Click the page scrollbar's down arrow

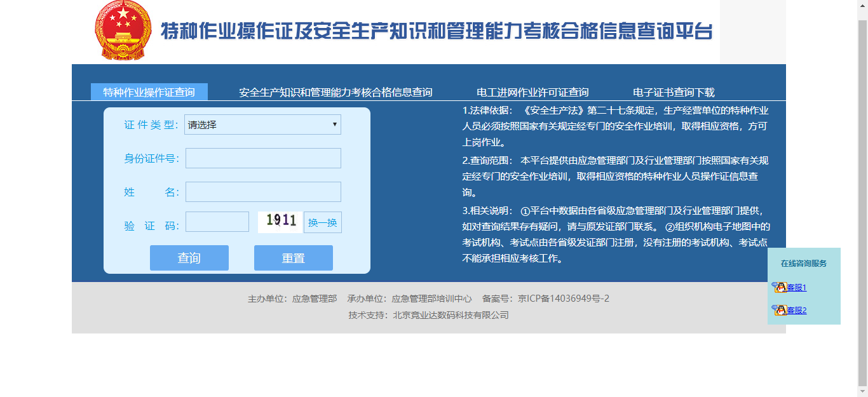pyautogui.click(x=862, y=392)
